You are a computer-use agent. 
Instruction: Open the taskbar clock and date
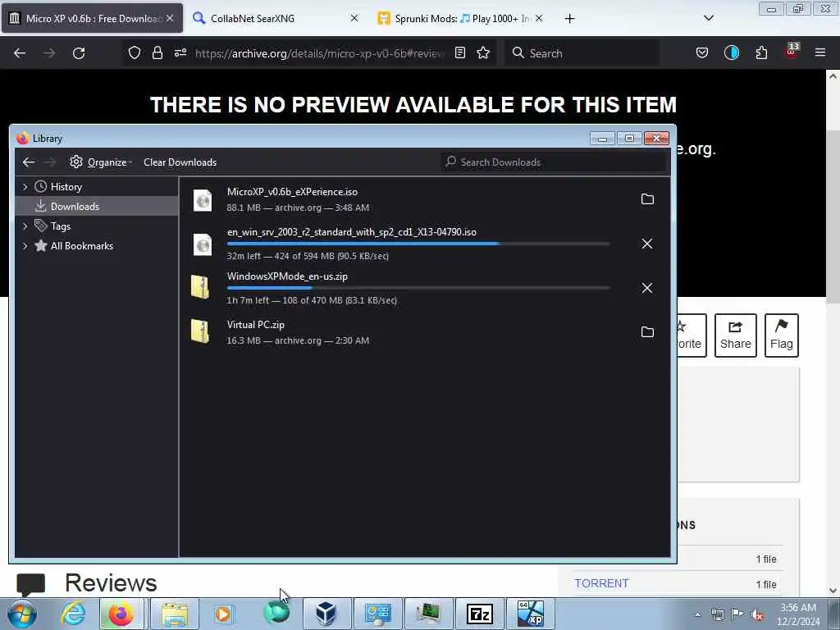(x=798, y=614)
